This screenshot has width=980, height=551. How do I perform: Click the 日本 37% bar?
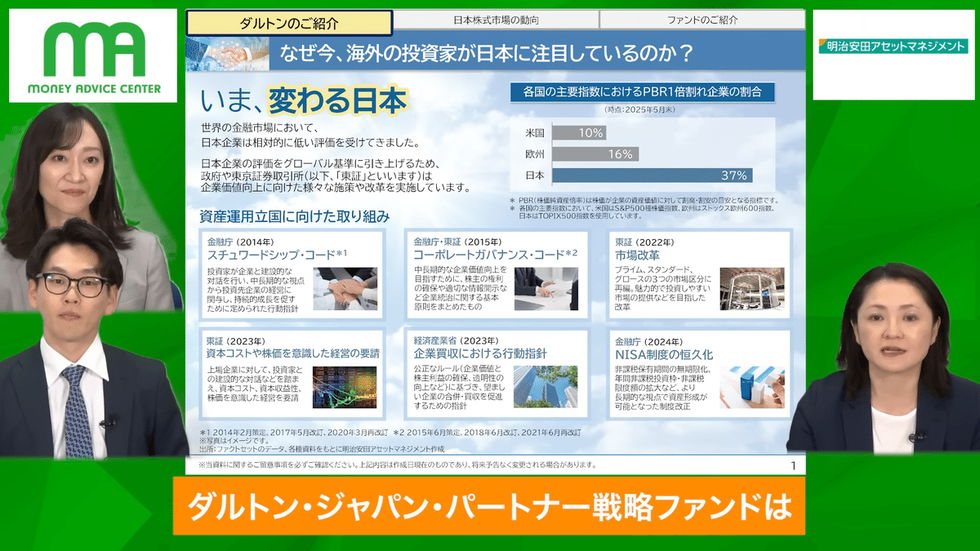coord(652,176)
